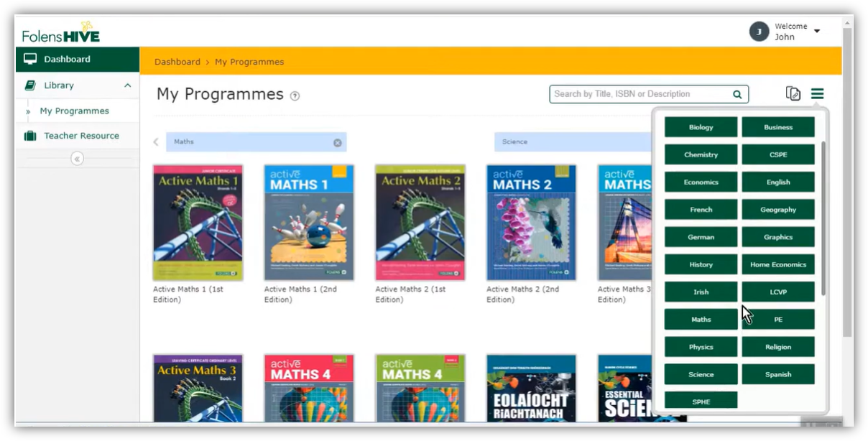Viewport: 868px width, 441px height.
Task: Click the Dashboard monitor icon in sidebar
Action: 30,59
